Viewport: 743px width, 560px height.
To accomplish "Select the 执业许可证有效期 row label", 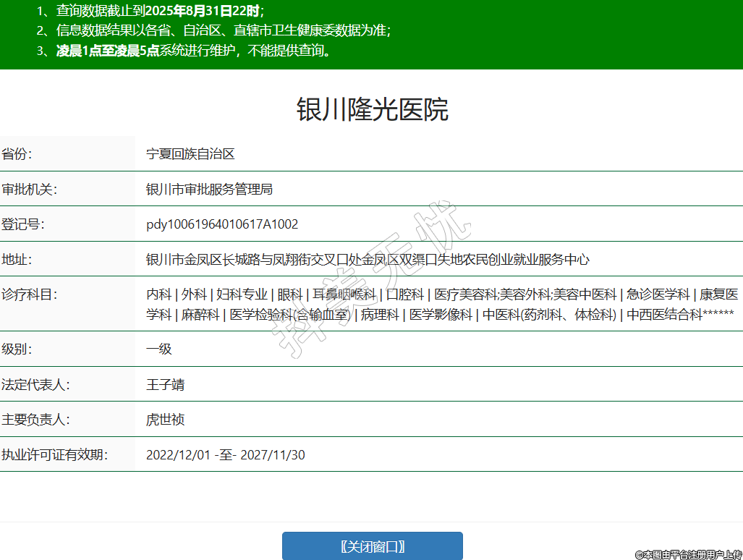I will [54, 454].
